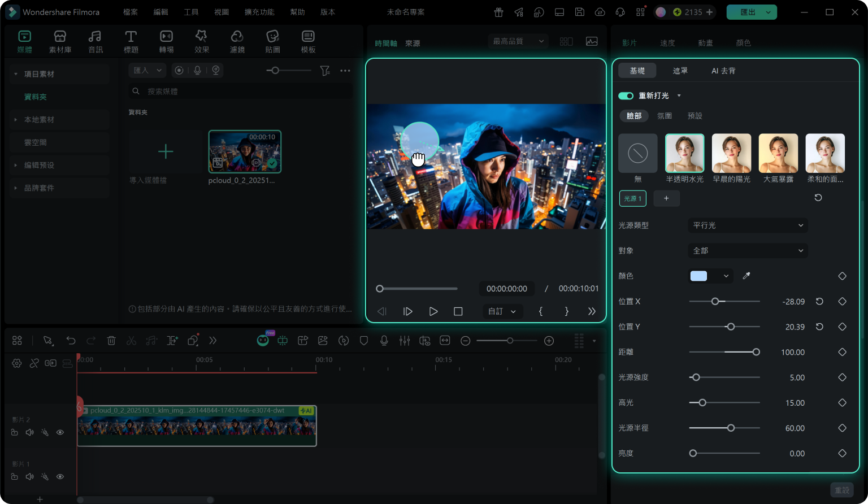
Task: Add keyframe diamond for 光源強度
Action: click(x=842, y=377)
